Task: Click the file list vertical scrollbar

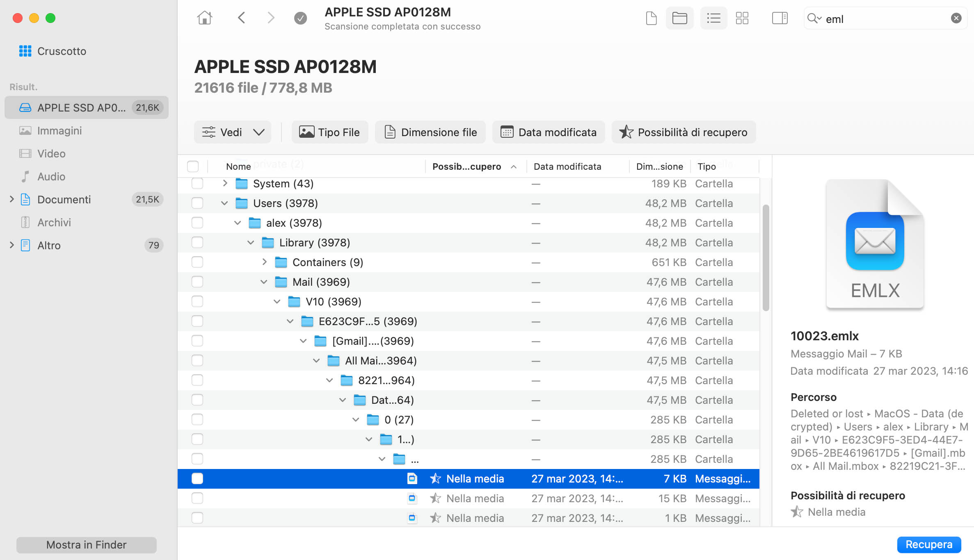Action: (766, 257)
